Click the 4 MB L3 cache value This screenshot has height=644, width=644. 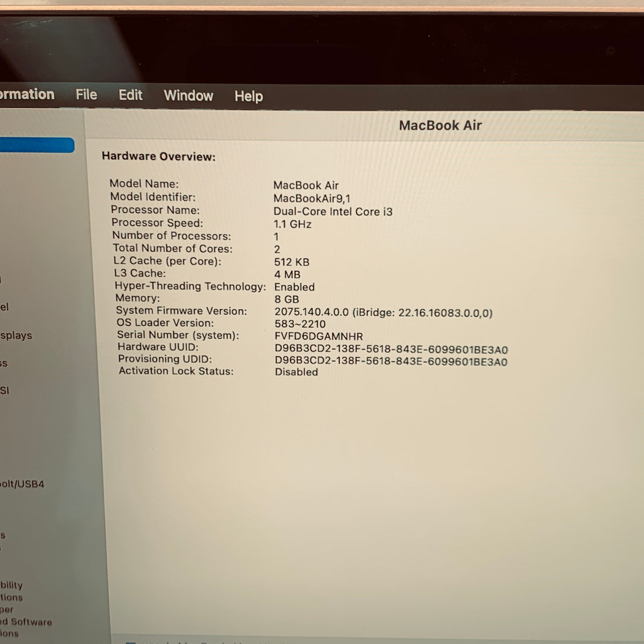(287, 274)
